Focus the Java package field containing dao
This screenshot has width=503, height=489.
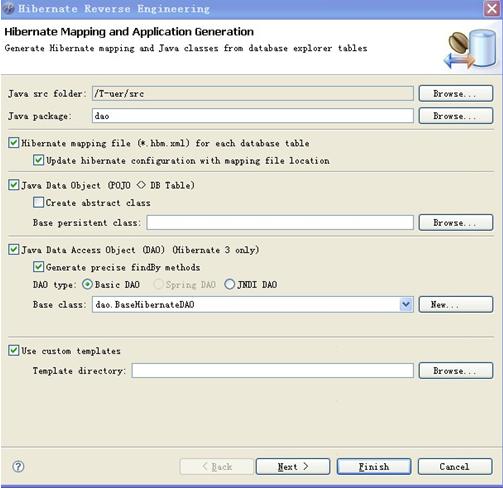coord(253,116)
